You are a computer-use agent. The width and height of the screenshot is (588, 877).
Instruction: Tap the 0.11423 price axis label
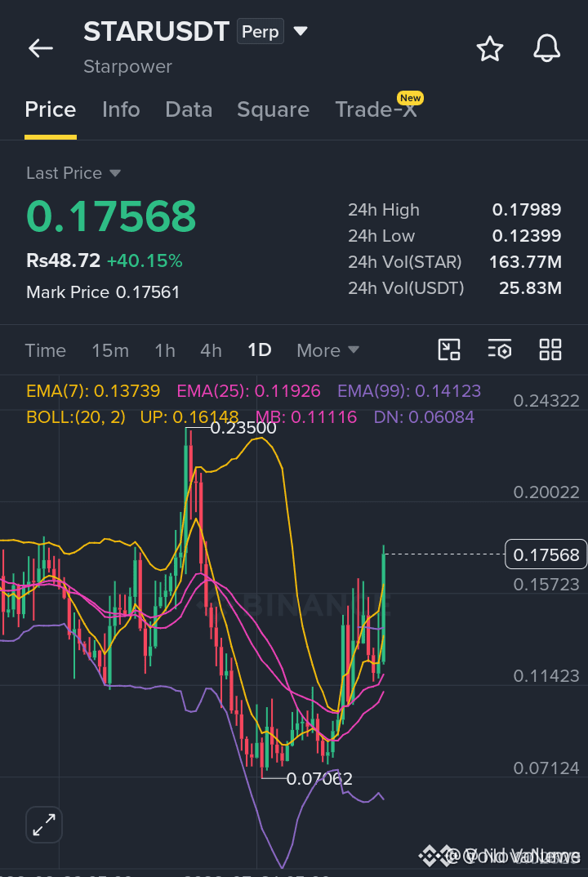click(x=546, y=675)
